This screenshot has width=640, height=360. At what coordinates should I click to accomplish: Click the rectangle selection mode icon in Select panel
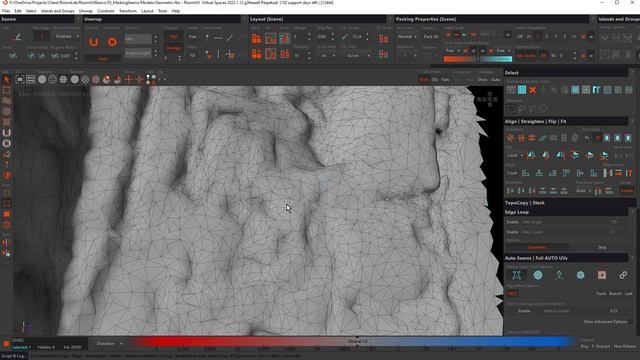click(x=511, y=109)
